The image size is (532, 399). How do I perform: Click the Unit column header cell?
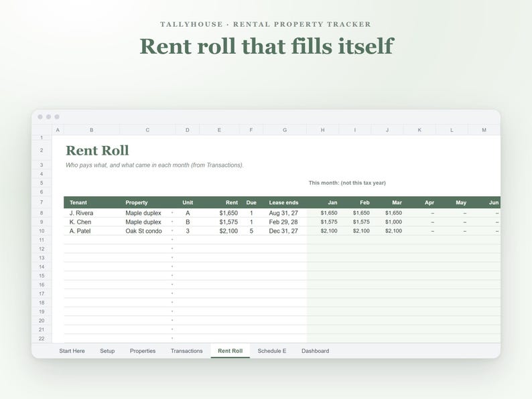(x=188, y=202)
